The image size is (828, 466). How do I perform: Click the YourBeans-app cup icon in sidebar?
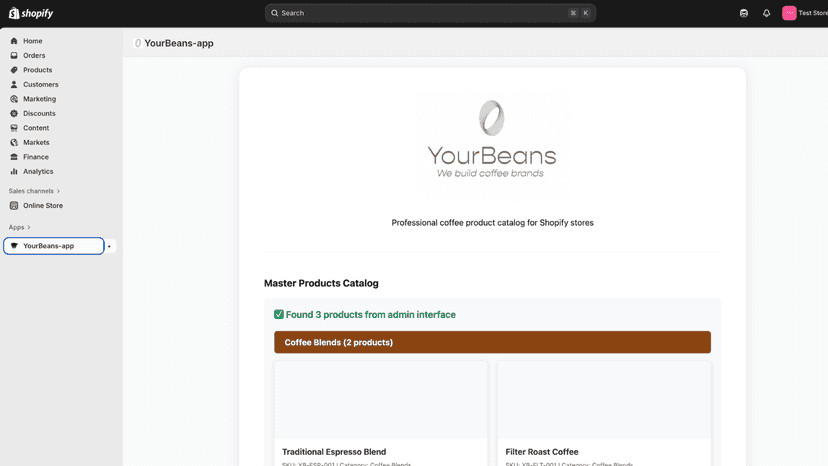[14, 246]
